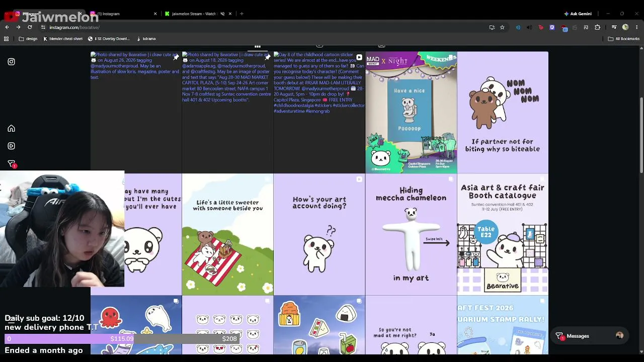Open the MAD Night 'Have a nice Poooop' post
Image resolution: width=644 pixels, height=362 pixels.
point(411,112)
